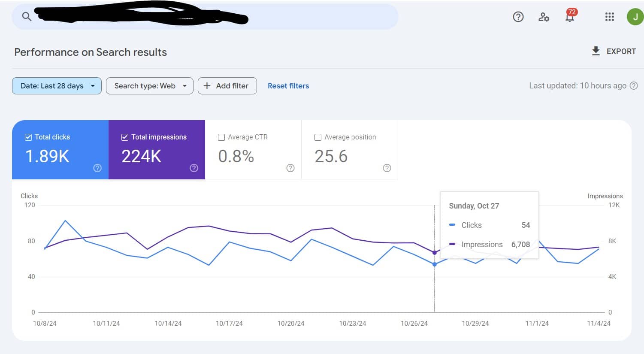Show help for Average position metric

pos(387,168)
